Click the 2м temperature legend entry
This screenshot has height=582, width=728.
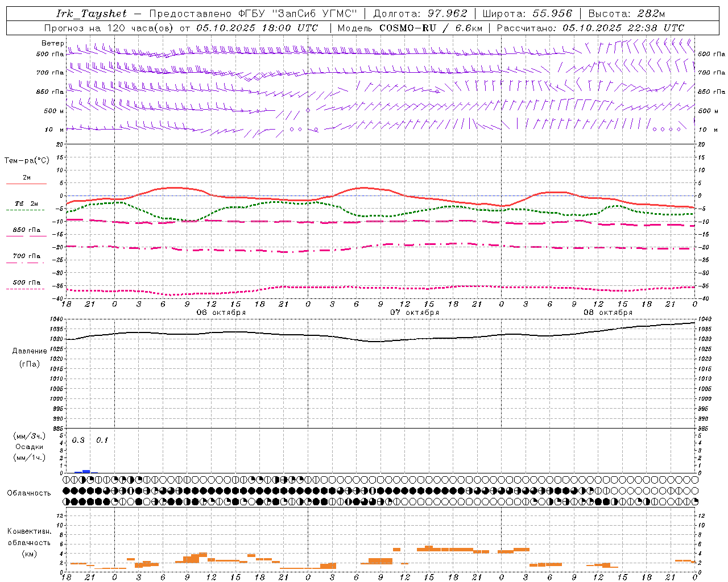click(27, 177)
